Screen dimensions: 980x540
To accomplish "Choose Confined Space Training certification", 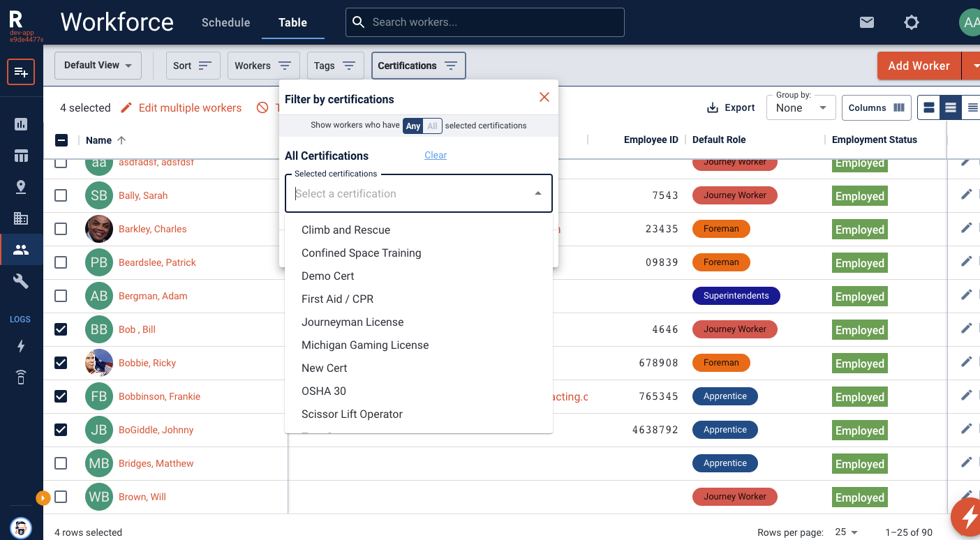I will tap(419, 253).
